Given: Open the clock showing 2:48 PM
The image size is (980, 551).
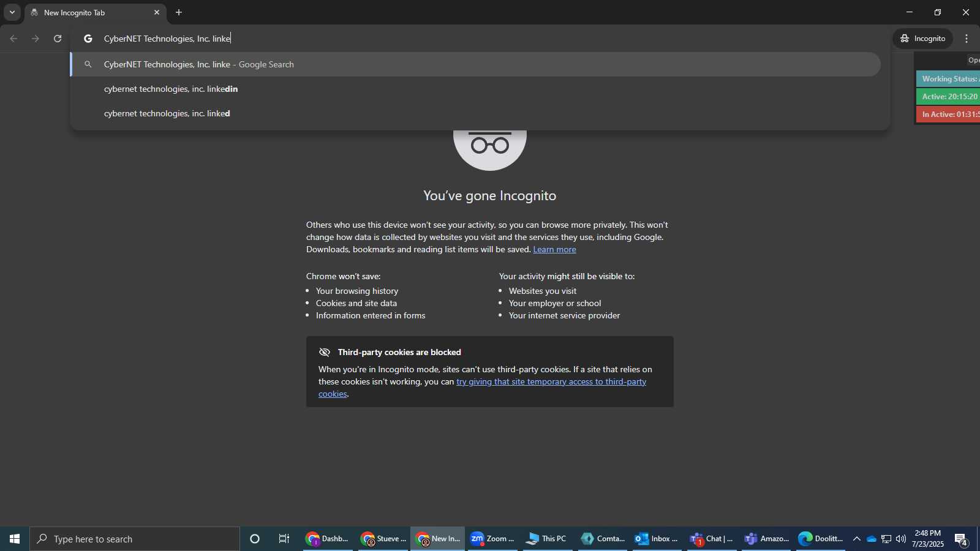Looking at the screenshot, I should pos(927,539).
